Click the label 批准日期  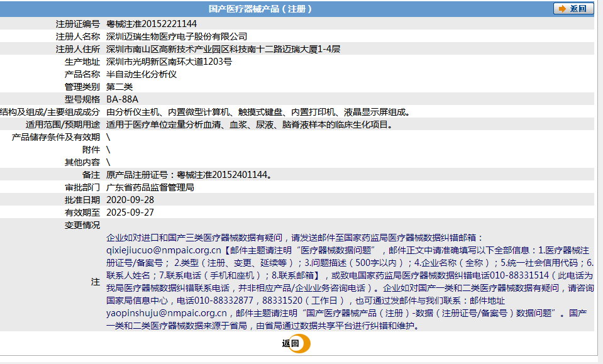coord(82,200)
